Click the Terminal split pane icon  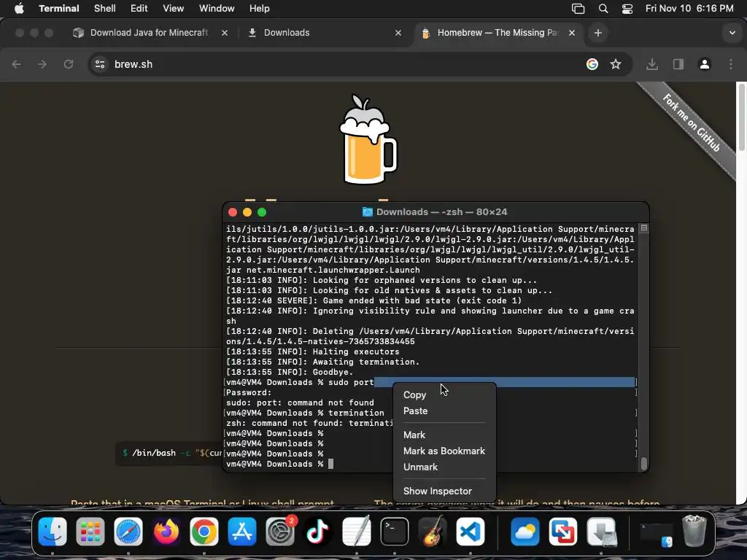point(643,228)
